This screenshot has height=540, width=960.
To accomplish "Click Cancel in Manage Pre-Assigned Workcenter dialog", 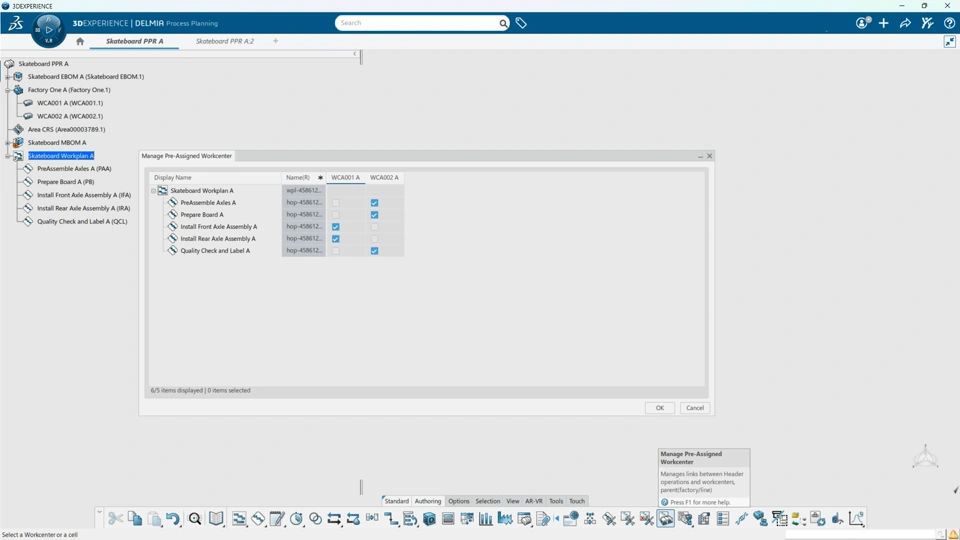I will (695, 408).
